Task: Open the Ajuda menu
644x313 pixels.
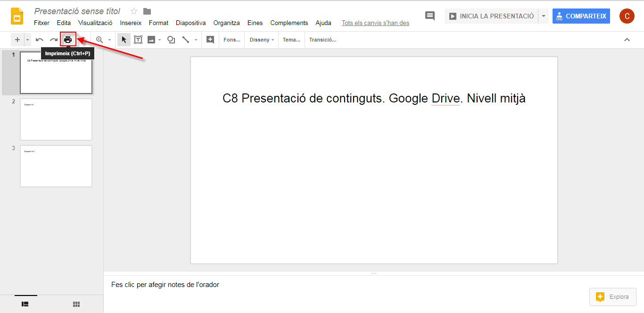Action: coord(323,23)
